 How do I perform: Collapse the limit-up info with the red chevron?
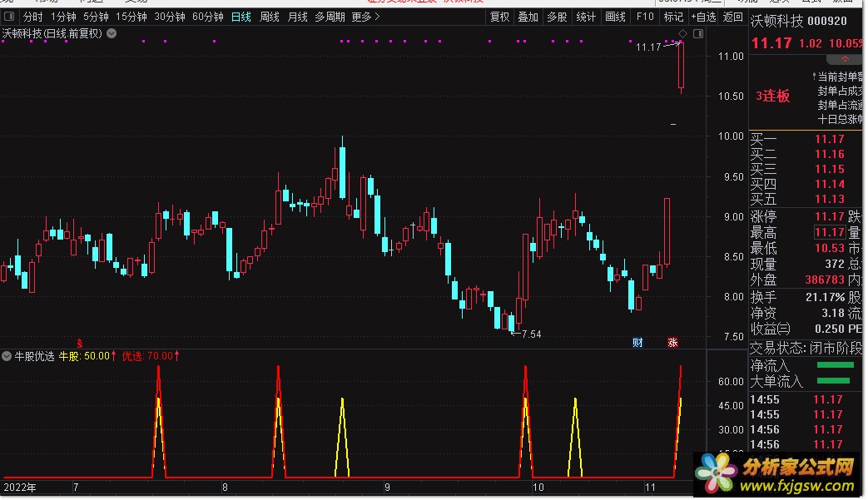pos(844,59)
